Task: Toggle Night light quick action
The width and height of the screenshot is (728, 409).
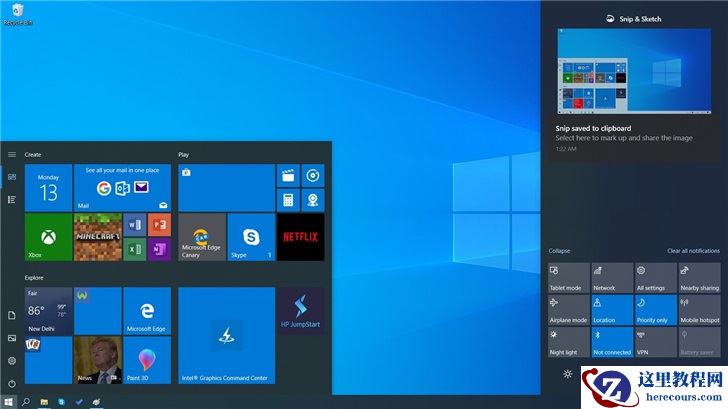Action: click(569, 342)
